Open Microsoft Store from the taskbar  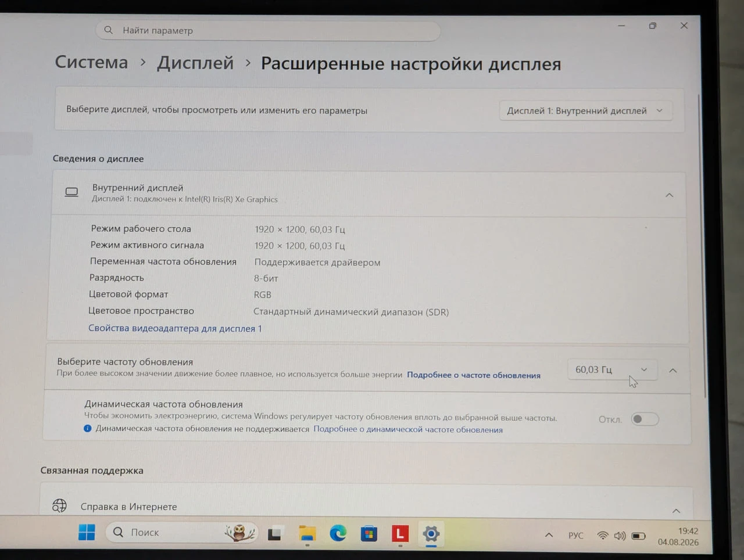click(369, 533)
